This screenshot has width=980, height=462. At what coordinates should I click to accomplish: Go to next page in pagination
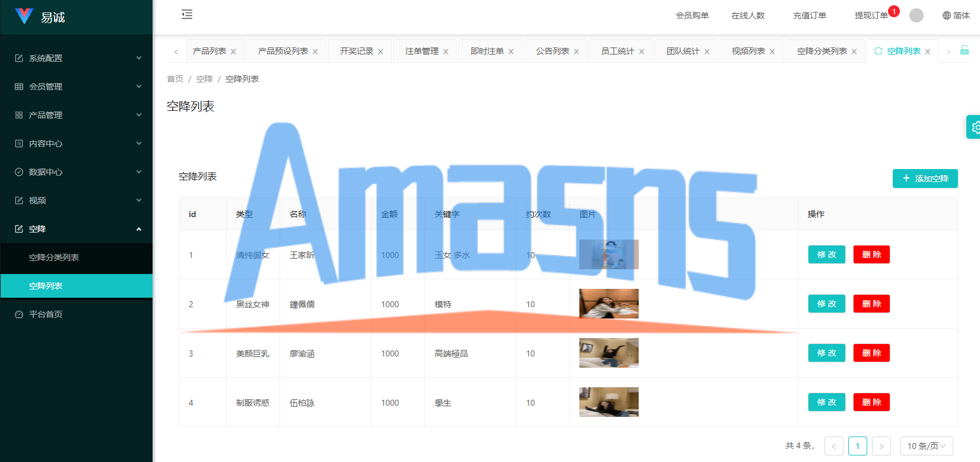[x=881, y=446]
